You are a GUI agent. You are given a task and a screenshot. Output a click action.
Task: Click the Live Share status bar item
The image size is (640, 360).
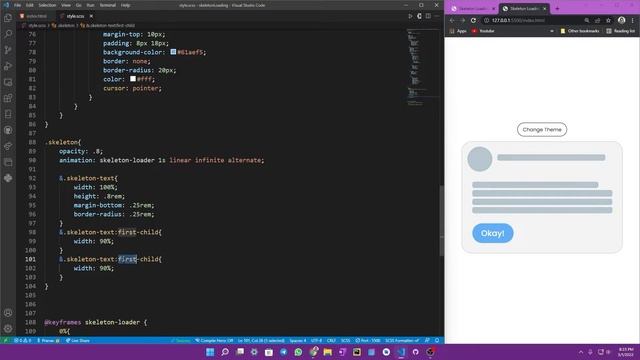78,340
